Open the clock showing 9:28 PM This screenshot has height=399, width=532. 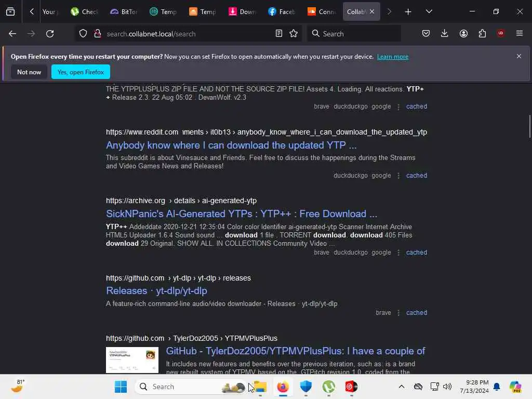tap(474, 387)
